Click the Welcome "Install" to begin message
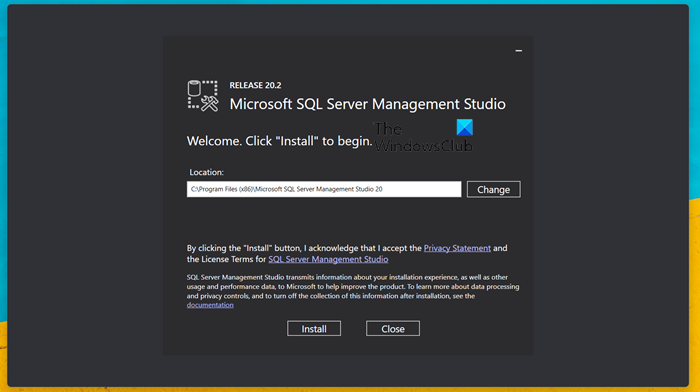This screenshot has height=392, width=700. pyautogui.click(x=279, y=141)
